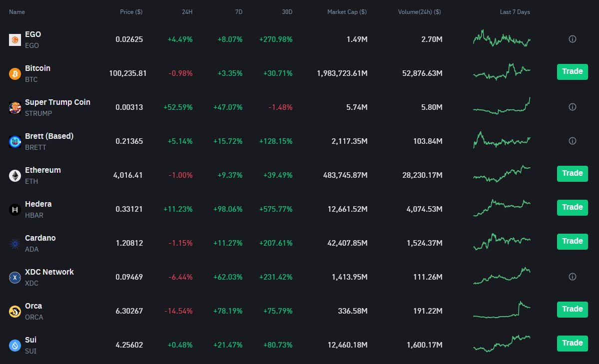Open info icon on EGO row
This screenshot has height=364, width=599.
tap(572, 39)
